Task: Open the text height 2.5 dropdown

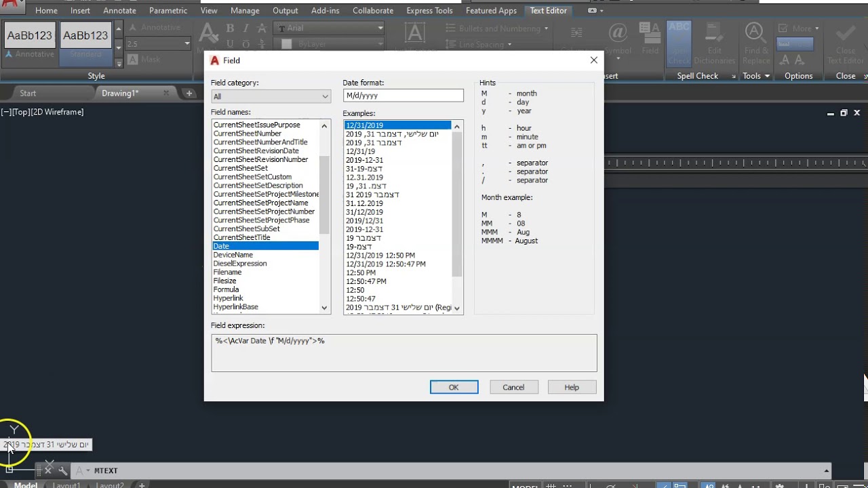Action: pos(187,44)
